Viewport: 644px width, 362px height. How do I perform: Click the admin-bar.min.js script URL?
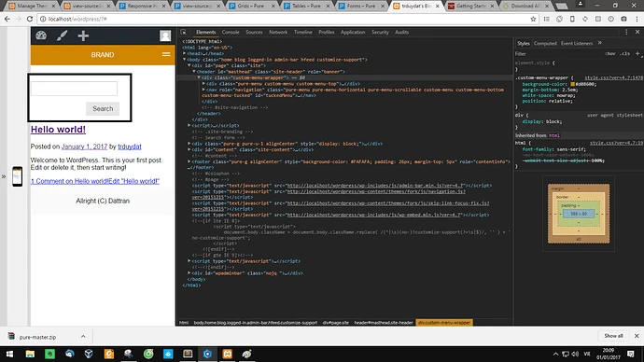pyautogui.click(x=375, y=186)
